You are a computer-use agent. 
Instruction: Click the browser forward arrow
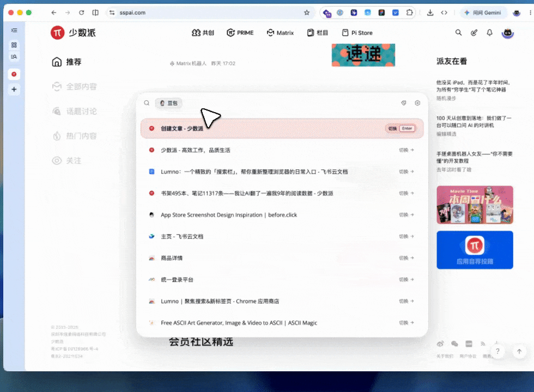[x=68, y=13]
